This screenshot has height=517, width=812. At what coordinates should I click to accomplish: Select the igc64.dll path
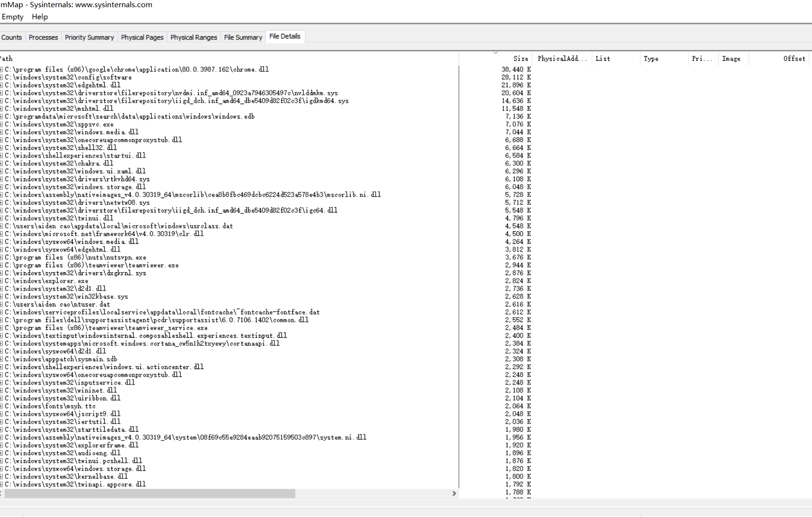tap(171, 210)
